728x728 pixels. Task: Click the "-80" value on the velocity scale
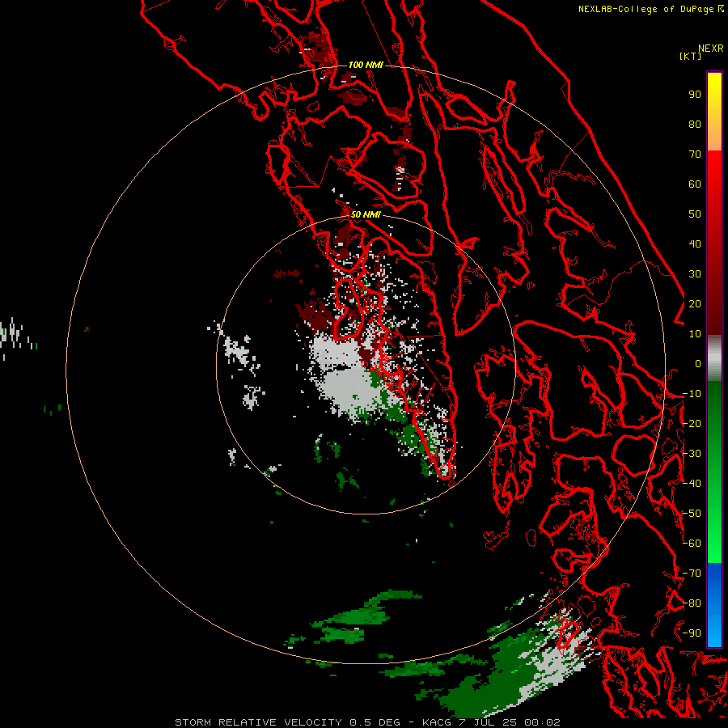tap(692, 603)
